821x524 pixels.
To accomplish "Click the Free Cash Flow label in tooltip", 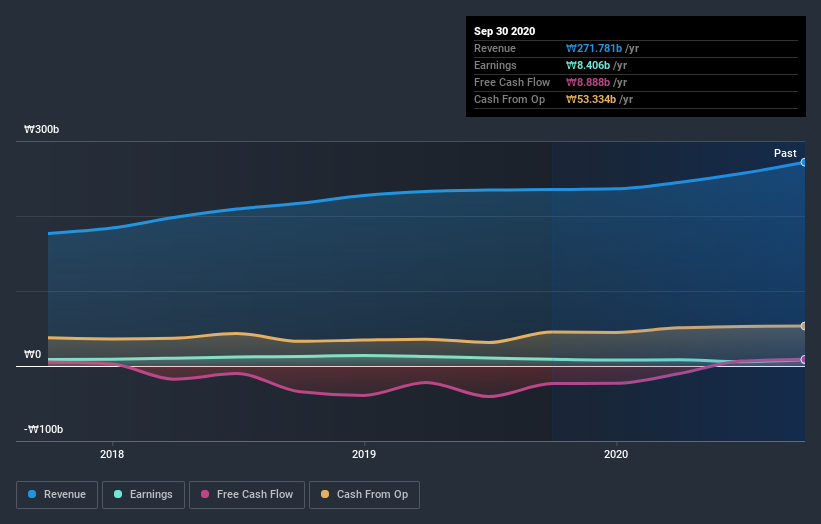I will click(512, 82).
